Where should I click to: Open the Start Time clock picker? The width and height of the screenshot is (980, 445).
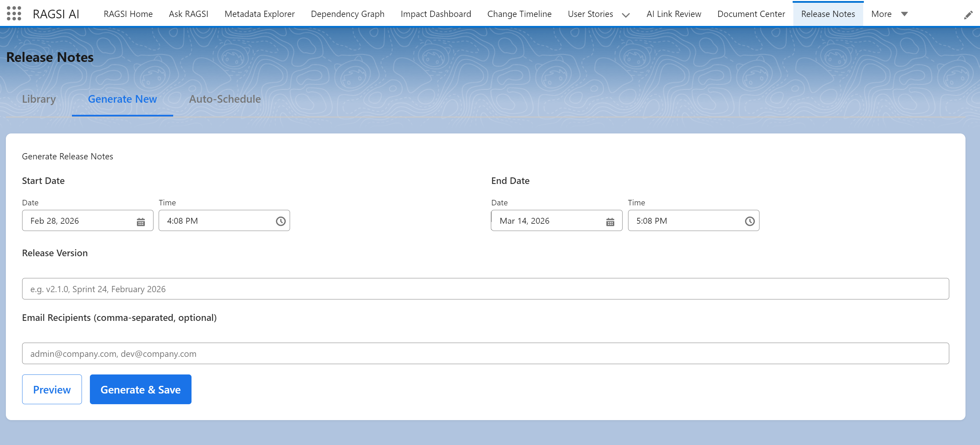coord(280,221)
